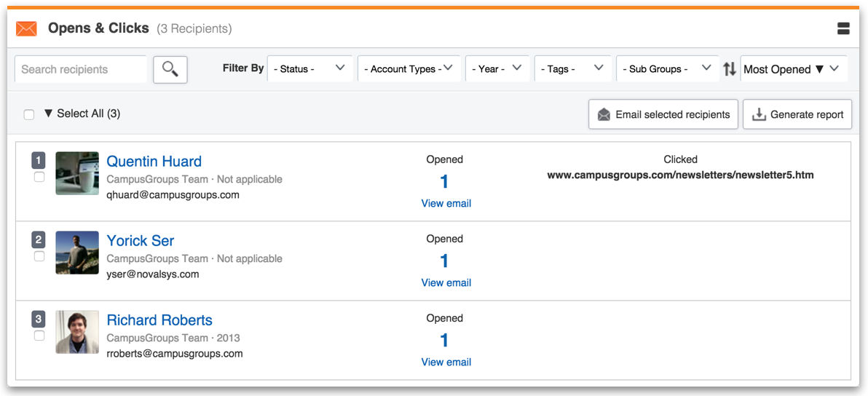Open the Status filter dropdown
868x396 pixels.
(310, 68)
